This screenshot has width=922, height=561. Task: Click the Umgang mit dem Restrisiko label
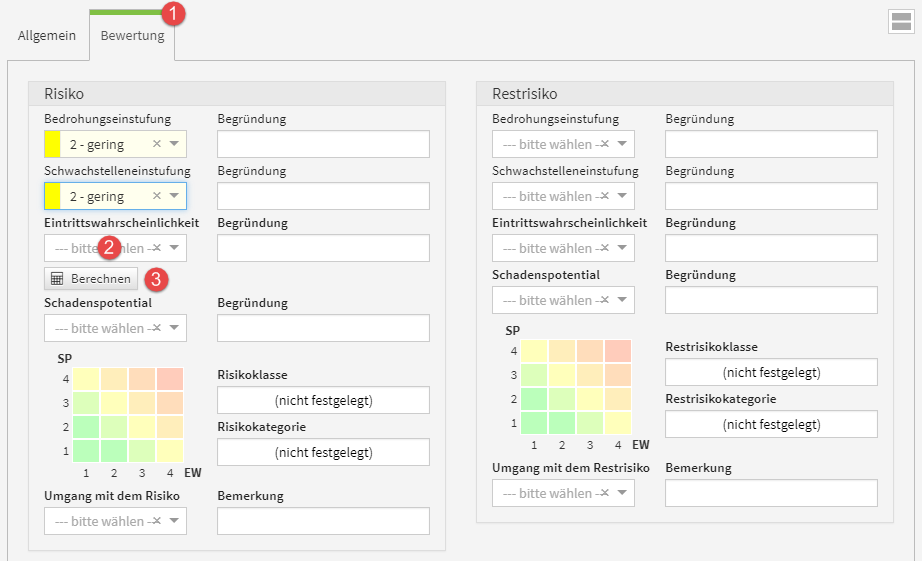(570, 468)
